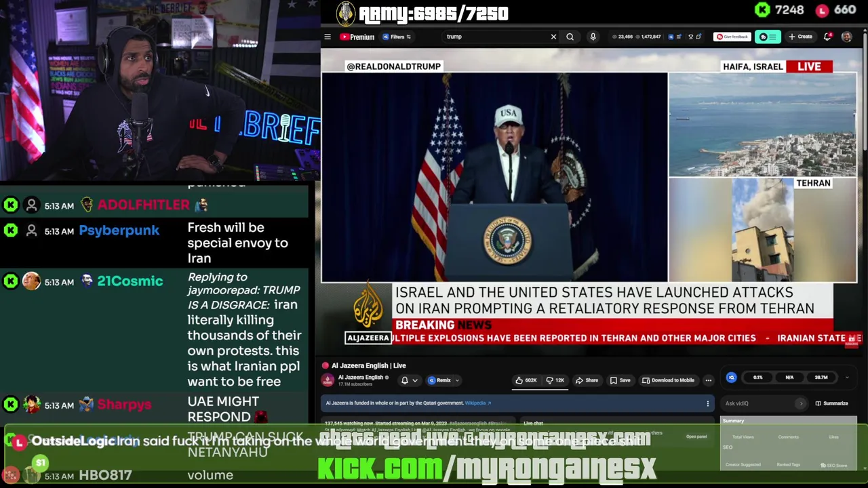Click Kick badge next to Sharpys message
The width and height of the screenshot is (868, 488).
[x=10, y=405]
